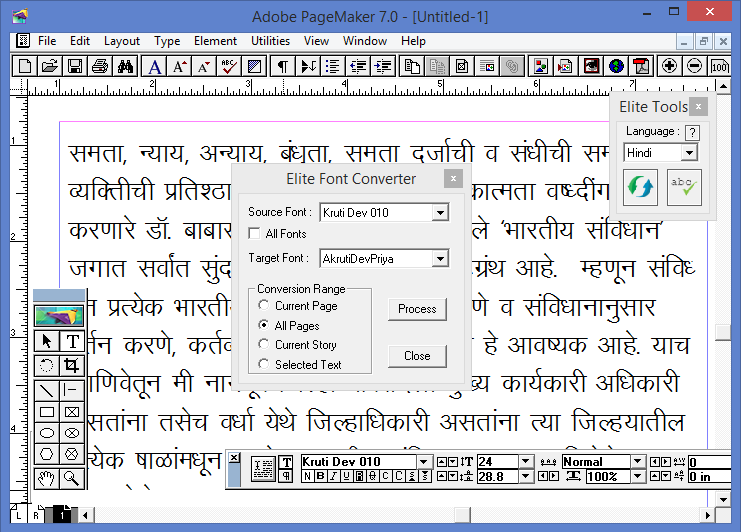The width and height of the screenshot is (741, 532).
Task: Open the Source Font dropdown
Action: pyautogui.click(x=440, y=213)
